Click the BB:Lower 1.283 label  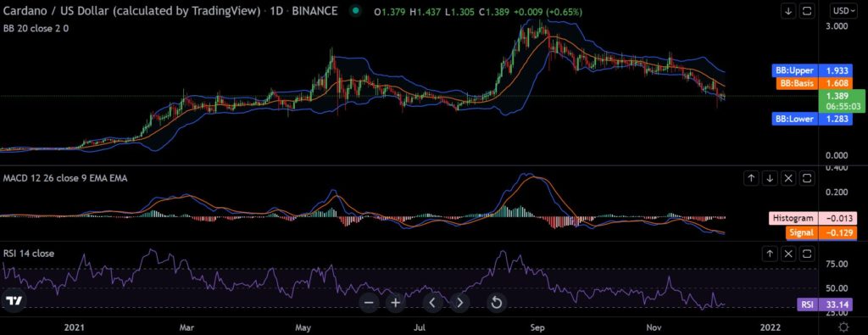tap(811, 118)
